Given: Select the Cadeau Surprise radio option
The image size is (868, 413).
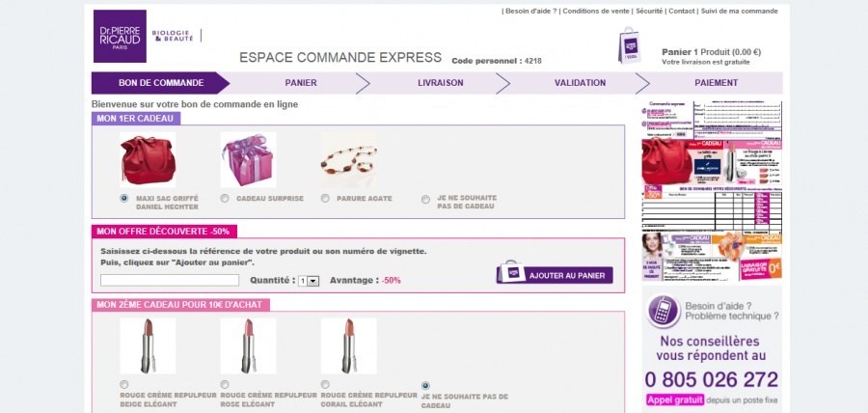Looking at the screenshot, I should pyautogui.click(x=225, y=199).
